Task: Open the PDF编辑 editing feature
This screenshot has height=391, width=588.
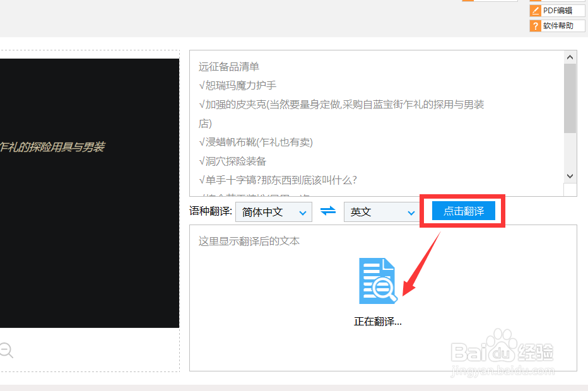Action: pyautogui.click(x=557, y=10)
